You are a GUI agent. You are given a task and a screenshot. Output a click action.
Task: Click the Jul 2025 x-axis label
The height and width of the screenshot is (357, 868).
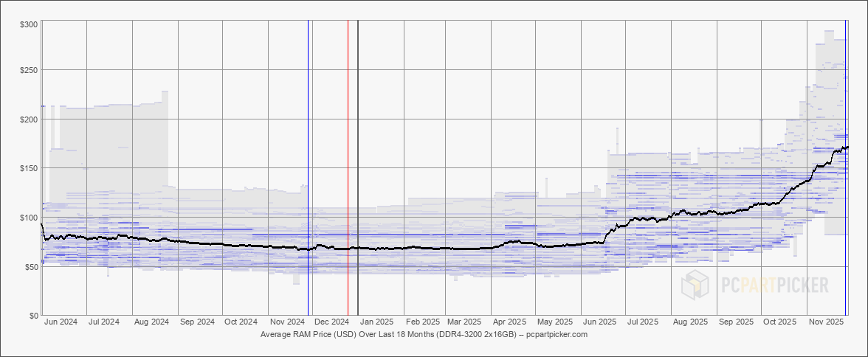pyautogui.click(x=642, y=322)
